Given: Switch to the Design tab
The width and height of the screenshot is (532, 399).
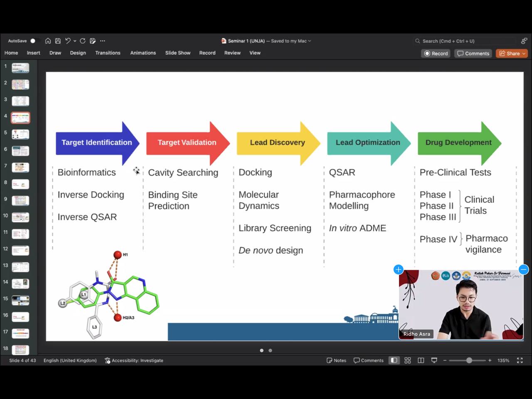Looking at the screenshot, I should [78, 53].
